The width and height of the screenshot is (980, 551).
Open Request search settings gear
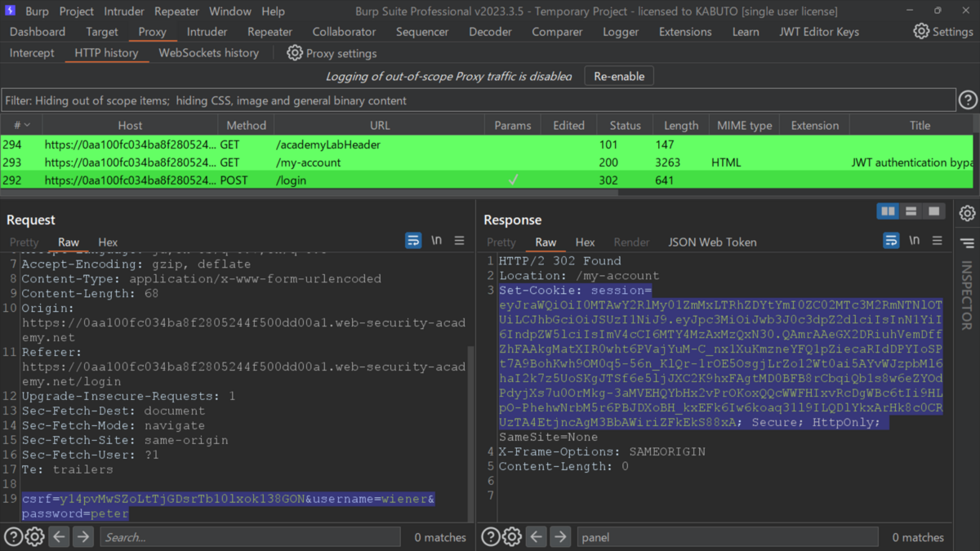[x=34, y=537]
